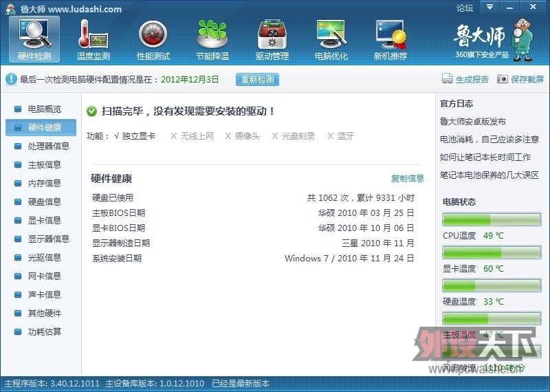This screenshot has width=550, height=392.
Task: Click the 显示器制造日期 row label
Action: pos(121,243)
